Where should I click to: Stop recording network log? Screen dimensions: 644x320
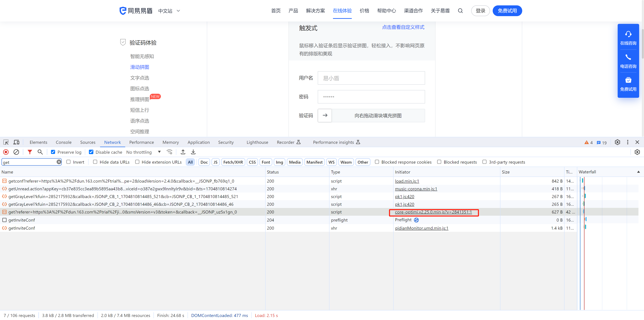(x=6, y=152)
